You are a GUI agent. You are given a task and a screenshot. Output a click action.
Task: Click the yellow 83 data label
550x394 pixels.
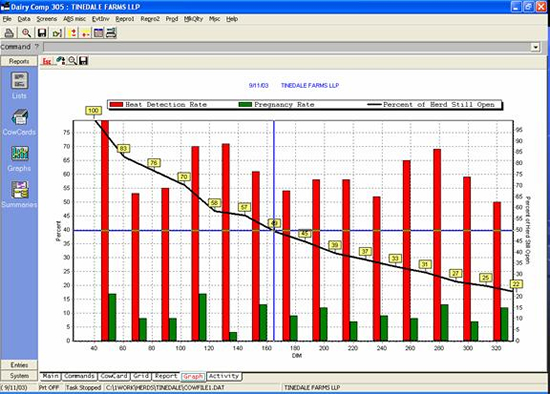click(x=123, y=149)
